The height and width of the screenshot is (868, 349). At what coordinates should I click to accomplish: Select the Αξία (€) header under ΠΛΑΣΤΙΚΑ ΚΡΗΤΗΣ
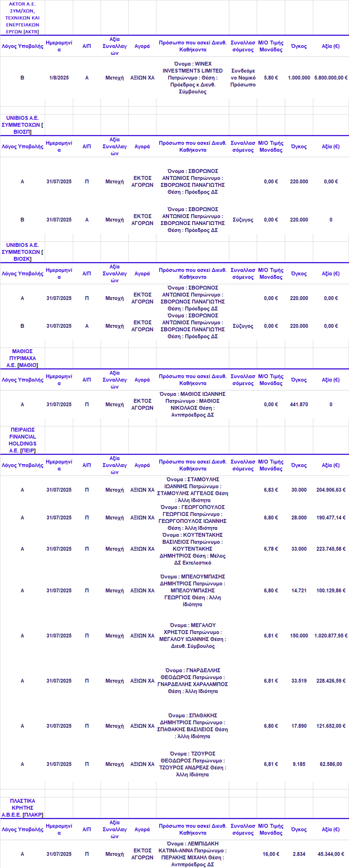point(331,829)
